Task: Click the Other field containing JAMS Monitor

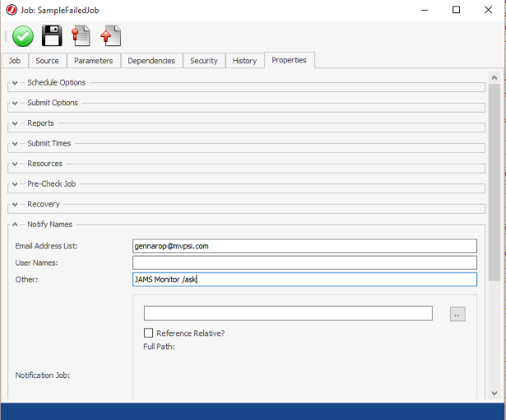Action: 304,279
